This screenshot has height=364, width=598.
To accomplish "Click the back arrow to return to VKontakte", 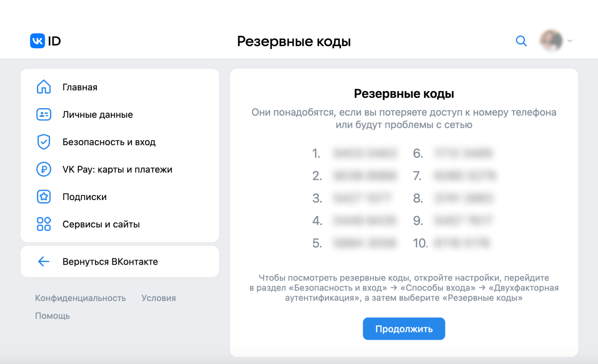I will 44,261.
